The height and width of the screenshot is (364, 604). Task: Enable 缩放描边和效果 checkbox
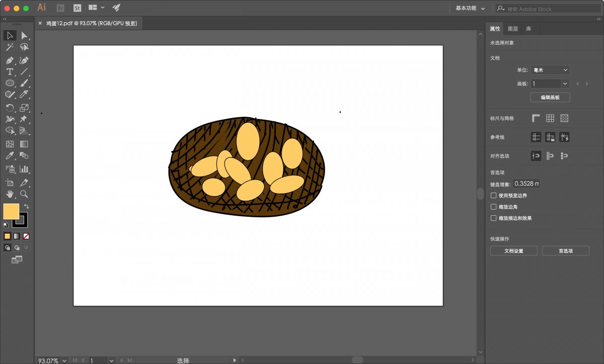coord(493,218)
